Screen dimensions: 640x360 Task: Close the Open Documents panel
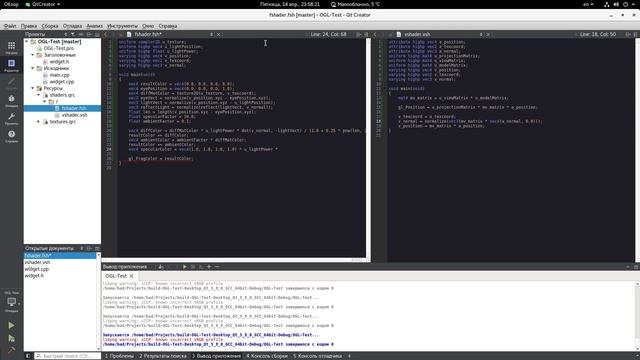[x=97, y=248]
